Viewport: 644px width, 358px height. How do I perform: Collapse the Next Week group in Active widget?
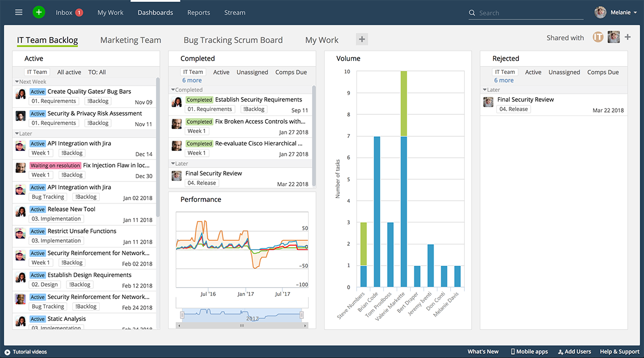(x=17, y=82)
